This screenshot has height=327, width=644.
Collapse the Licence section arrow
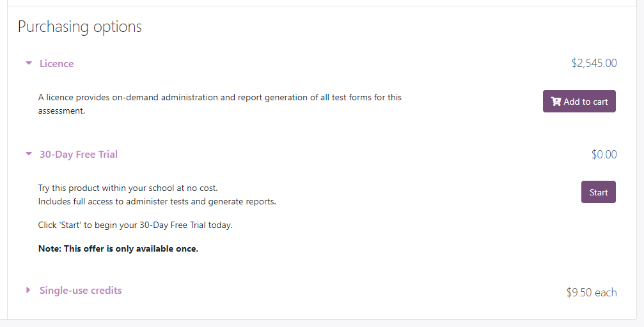29,63
